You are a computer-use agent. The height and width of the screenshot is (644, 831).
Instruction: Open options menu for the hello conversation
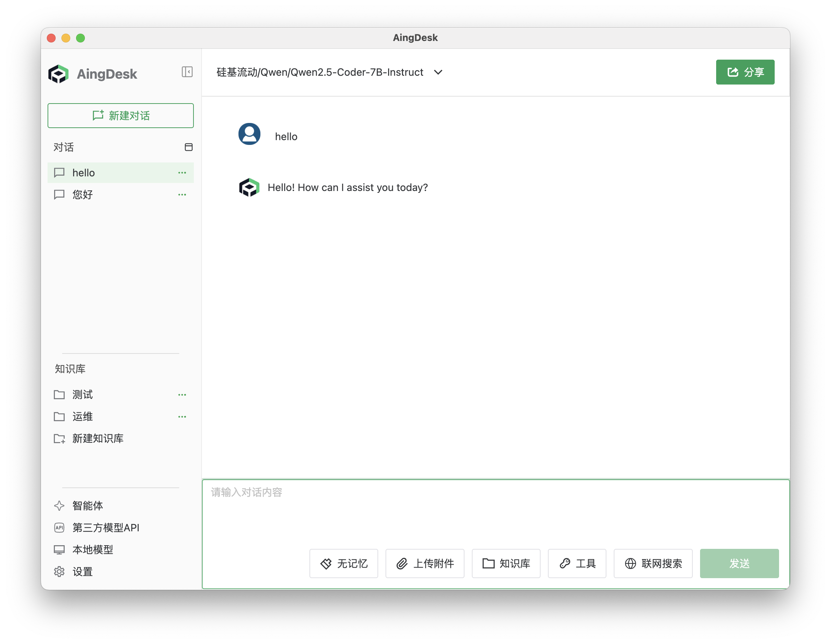coord(182,172)
